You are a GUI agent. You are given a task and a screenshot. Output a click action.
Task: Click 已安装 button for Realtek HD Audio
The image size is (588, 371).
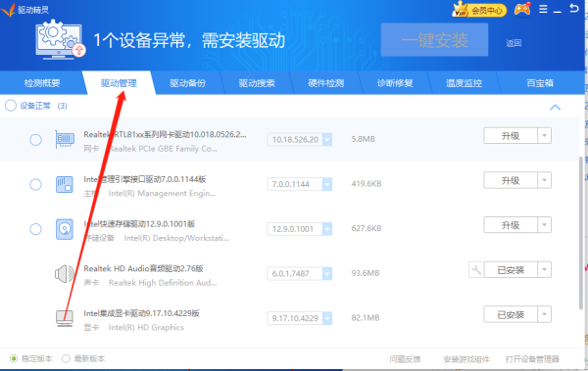[x=511, y=269]
